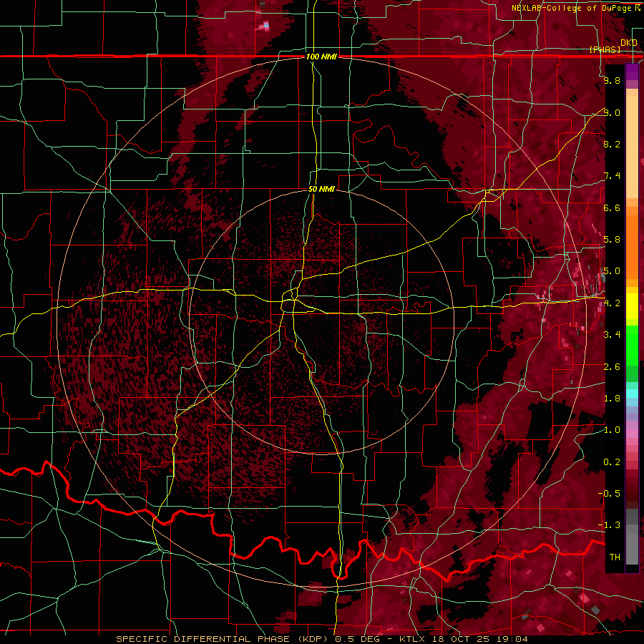Screen dimensions: 644x644
Task: Click the 9.8 value on the scale
Action: click(x=612, y=80)
